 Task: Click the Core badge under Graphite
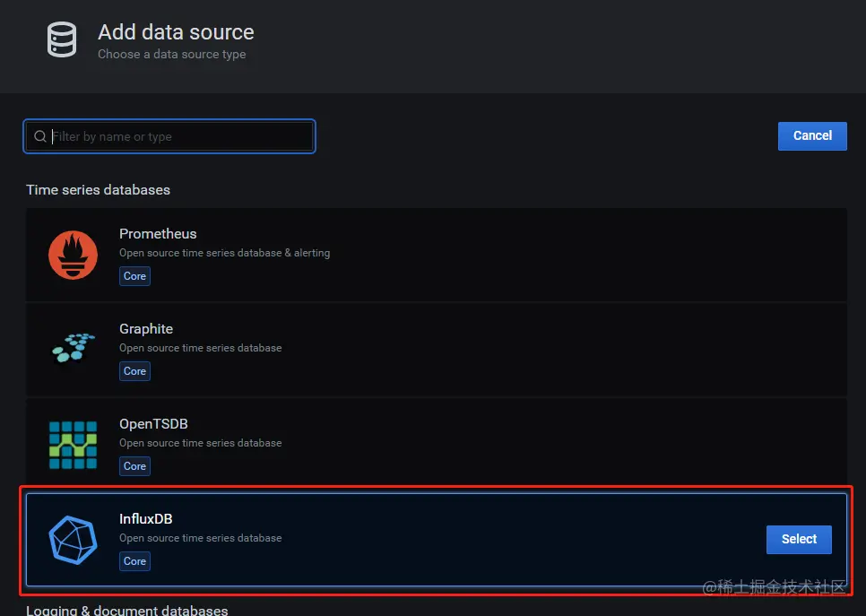[134, 371]
